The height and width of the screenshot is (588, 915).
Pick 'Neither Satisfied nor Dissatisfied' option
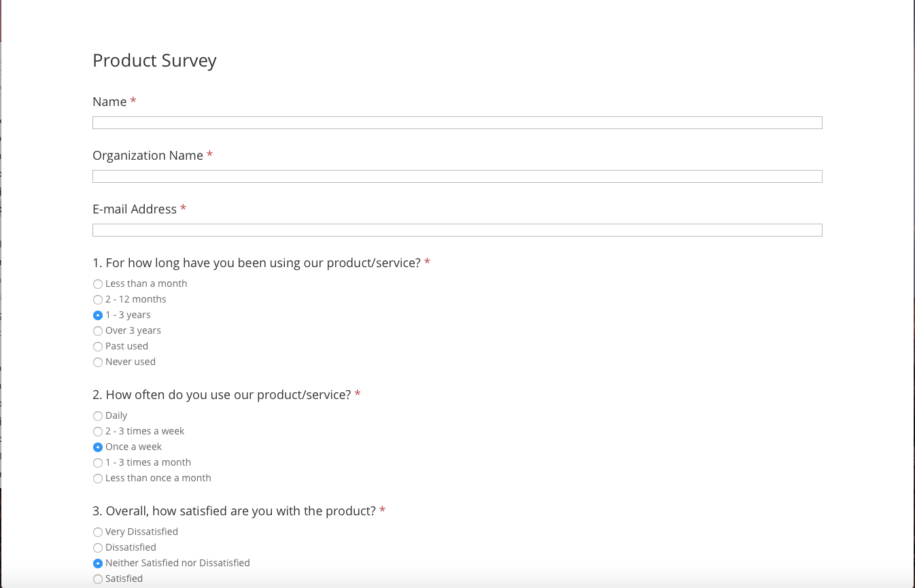coord(98,564)
